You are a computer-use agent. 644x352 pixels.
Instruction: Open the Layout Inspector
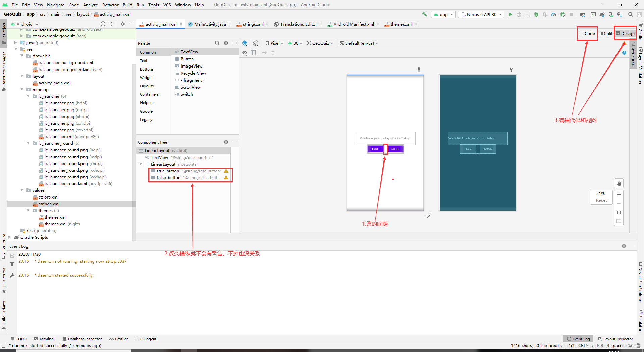[615, 339]
